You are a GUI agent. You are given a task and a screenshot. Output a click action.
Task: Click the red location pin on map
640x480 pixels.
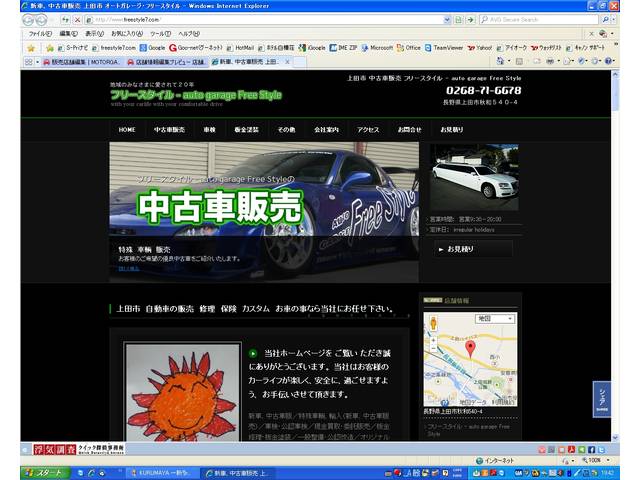click(x=471, y=350)
